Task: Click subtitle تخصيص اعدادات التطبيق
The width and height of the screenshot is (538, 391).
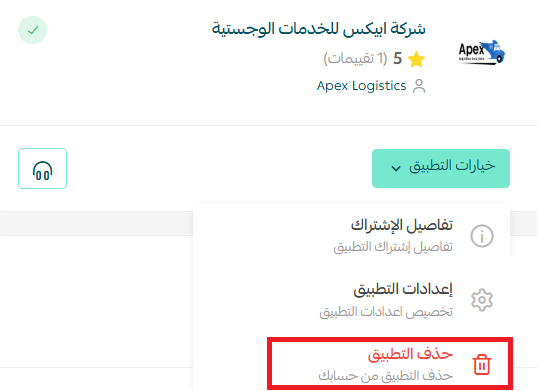Action: (x=386, y=312)
